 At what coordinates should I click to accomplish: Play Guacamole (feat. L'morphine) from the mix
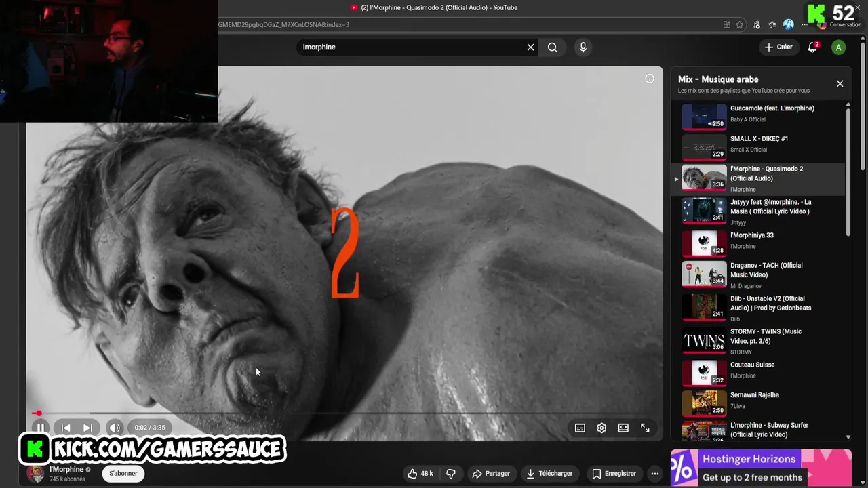point(772,108)
